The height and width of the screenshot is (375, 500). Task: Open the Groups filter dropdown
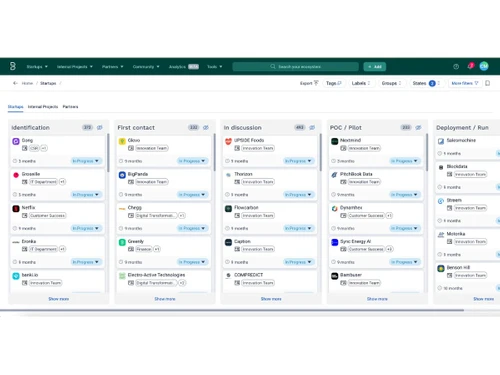(391, 83)
